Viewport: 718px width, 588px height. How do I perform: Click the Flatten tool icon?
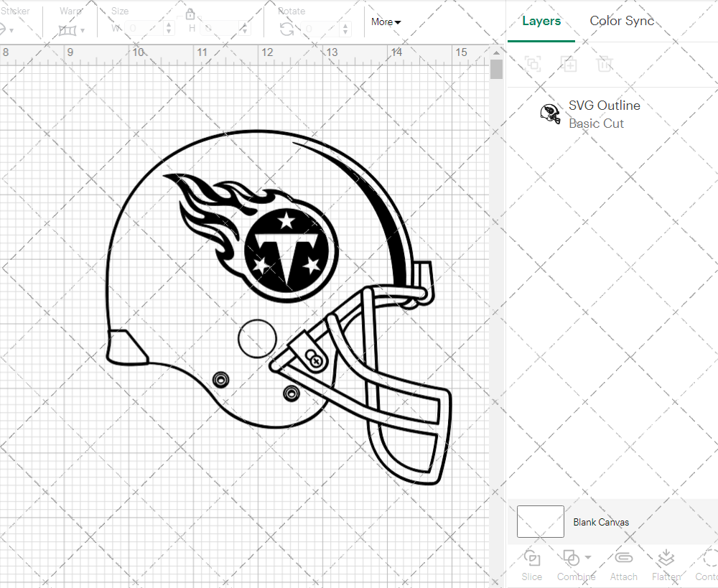coord(666,559)
